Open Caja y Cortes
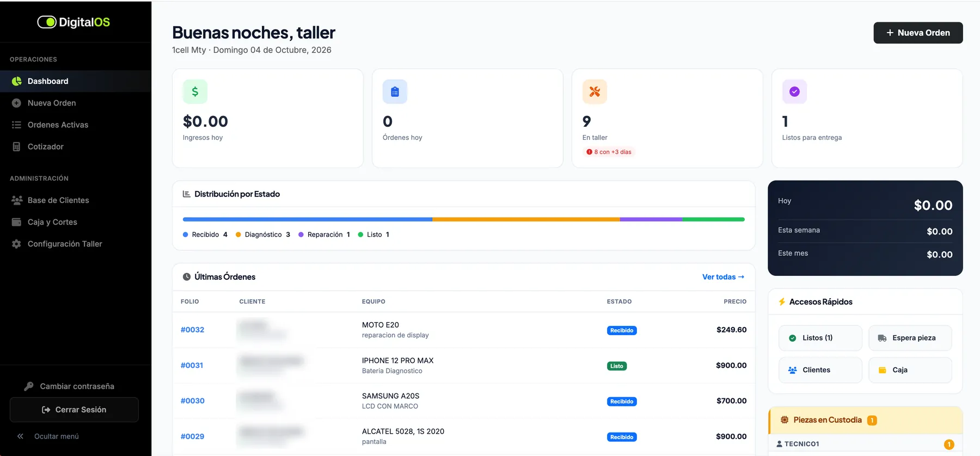Screen dimensions: 980x456 (76, 222)
